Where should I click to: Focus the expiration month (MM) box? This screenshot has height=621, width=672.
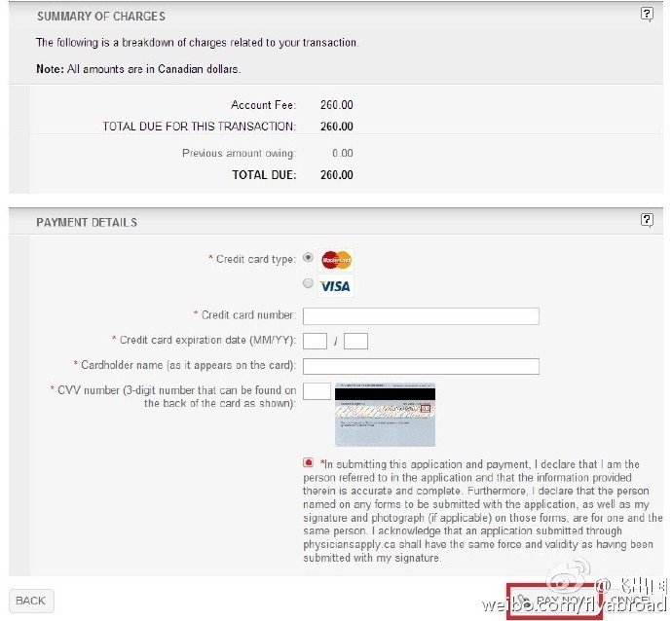[315, 342]
